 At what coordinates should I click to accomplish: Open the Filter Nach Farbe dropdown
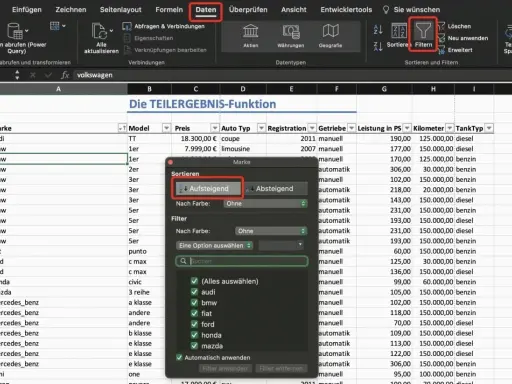coord(271,231)
